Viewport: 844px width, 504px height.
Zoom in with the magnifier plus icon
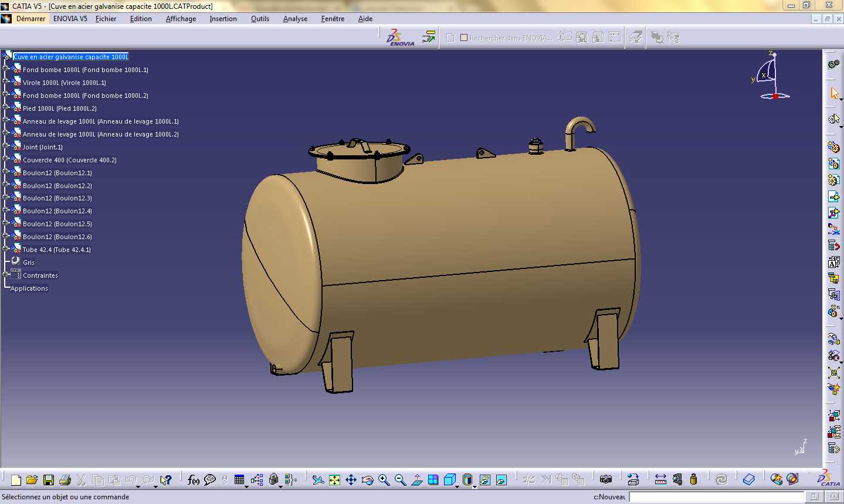(x=384, y=480)
